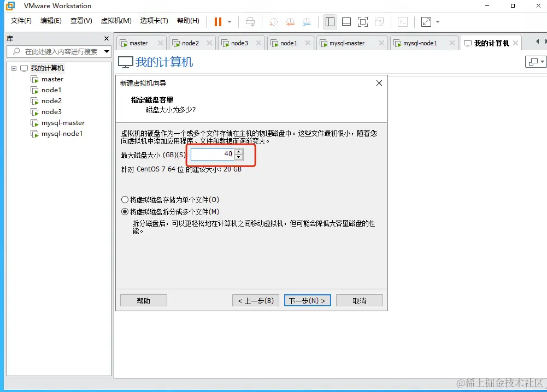547x392 pixels.
Task: Open the view switch dropdown at top right
Action: click(536, 62)
